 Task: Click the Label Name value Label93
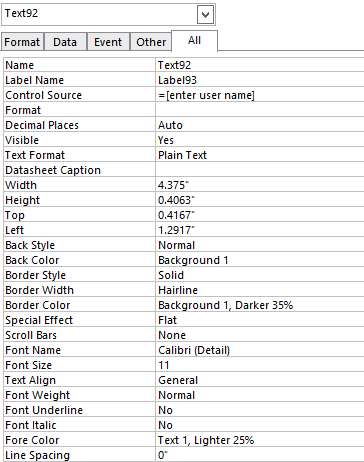click(x=260, y=80)
